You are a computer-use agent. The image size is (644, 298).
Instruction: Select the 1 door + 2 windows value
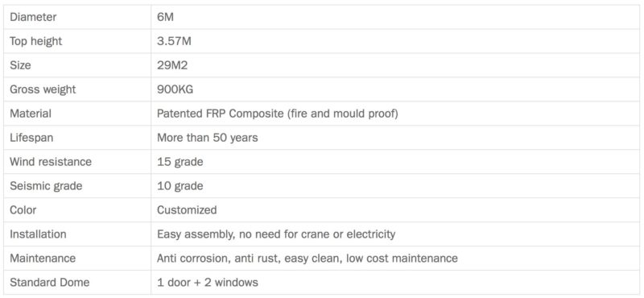208,283
